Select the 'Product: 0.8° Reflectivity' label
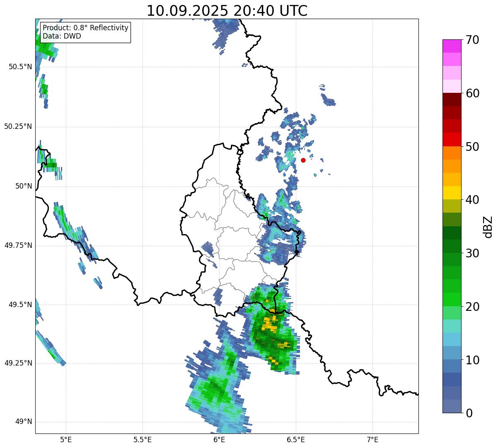 85,28
